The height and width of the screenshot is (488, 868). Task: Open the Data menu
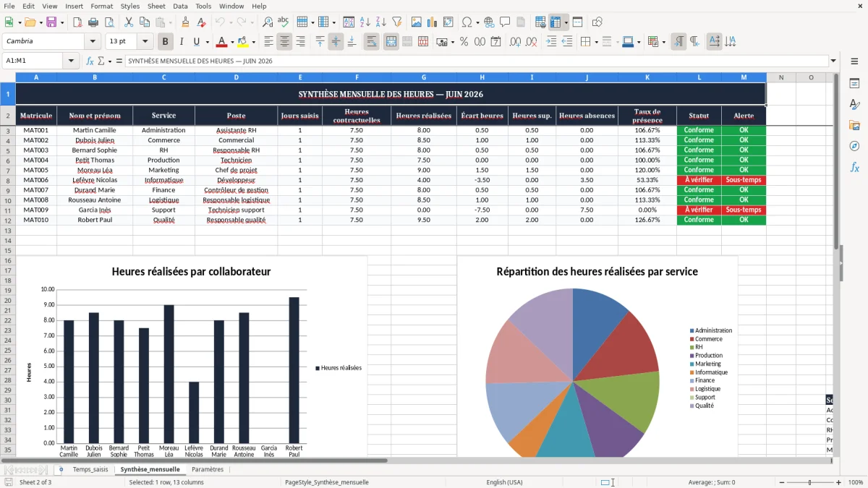coord(180,6)
